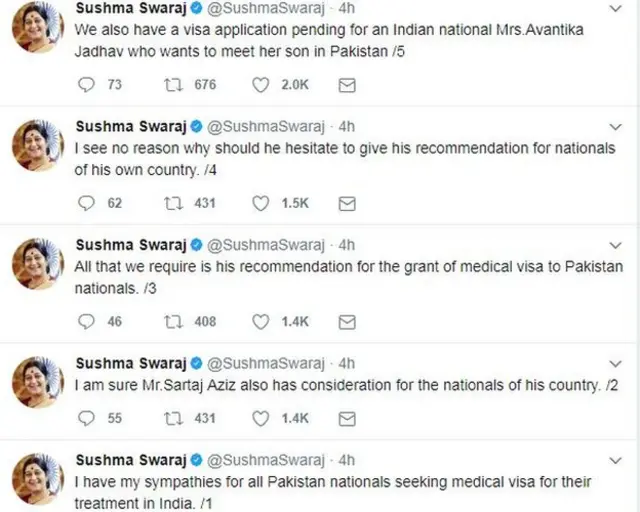Screen dimensions: 640x512
Task: Share the Sartaj Aziz tweet by direct message
Action: (347, 419)
